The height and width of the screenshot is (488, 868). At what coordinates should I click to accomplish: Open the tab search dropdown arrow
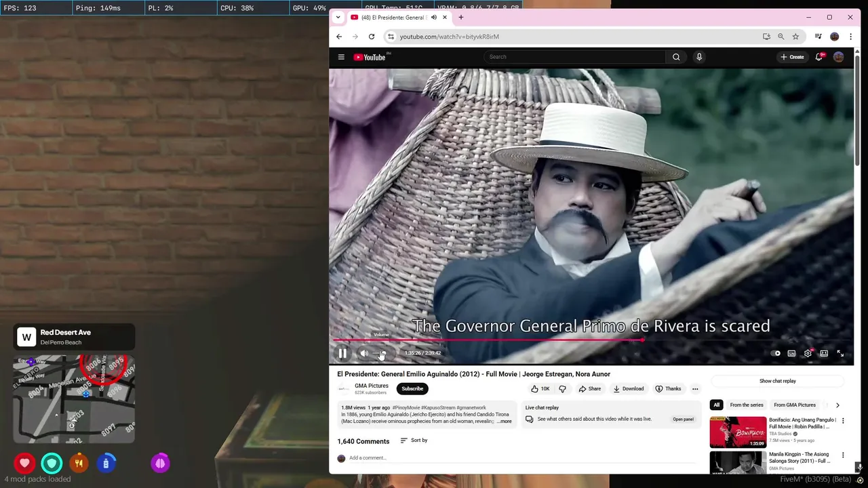[338, 17]
